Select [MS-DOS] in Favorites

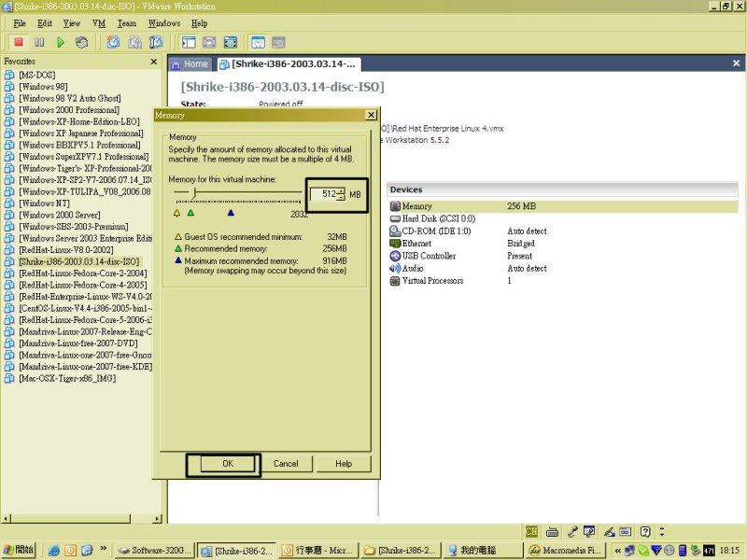point(36,75)
